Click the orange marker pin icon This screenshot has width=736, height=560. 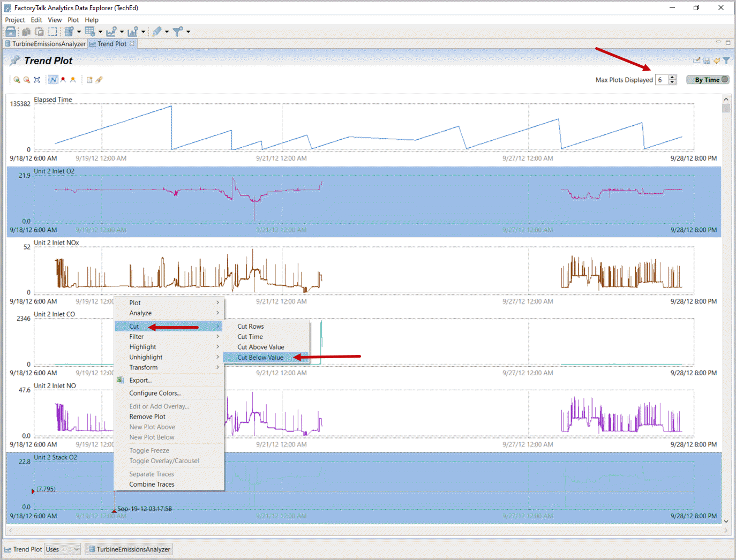click(73, 80)
